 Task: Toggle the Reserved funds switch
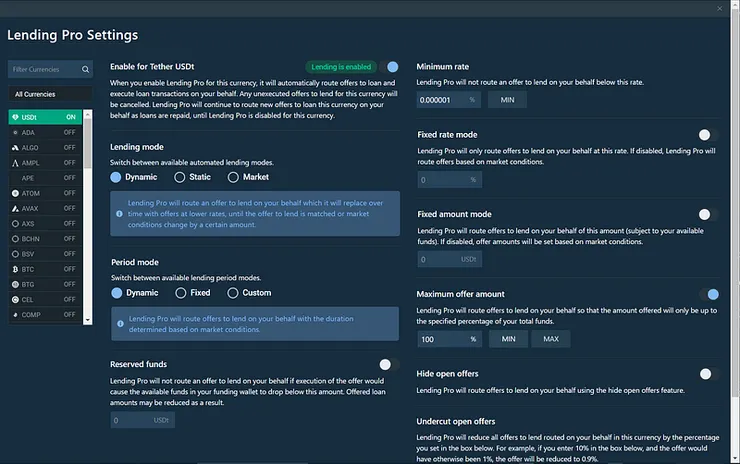(x=389, y=364)
